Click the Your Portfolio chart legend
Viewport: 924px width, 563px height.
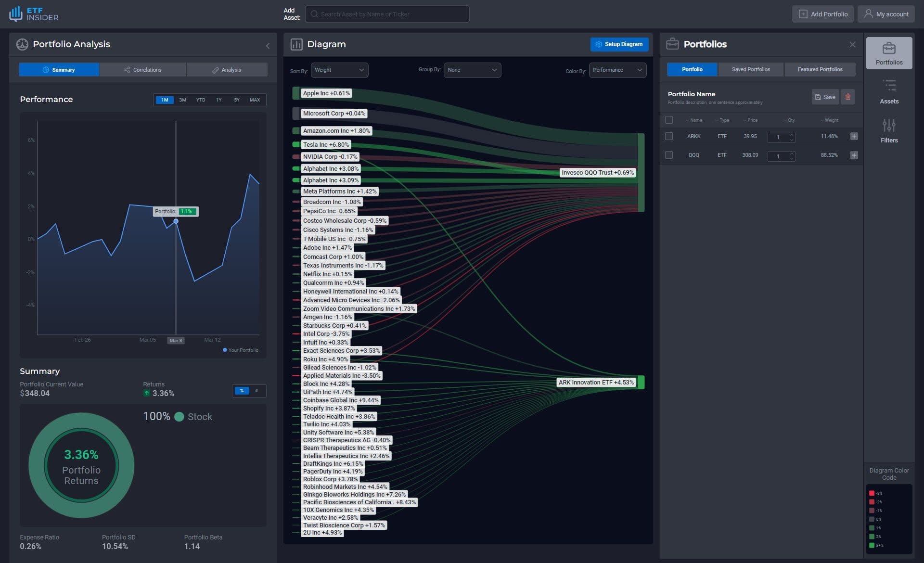click(x=241, y=350)
